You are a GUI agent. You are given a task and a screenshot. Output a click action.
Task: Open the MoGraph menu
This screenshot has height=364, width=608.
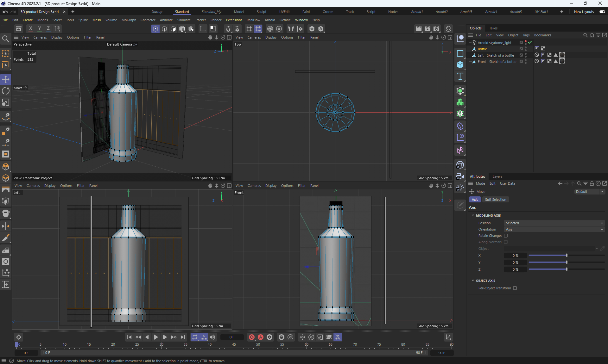pos(129,20)
